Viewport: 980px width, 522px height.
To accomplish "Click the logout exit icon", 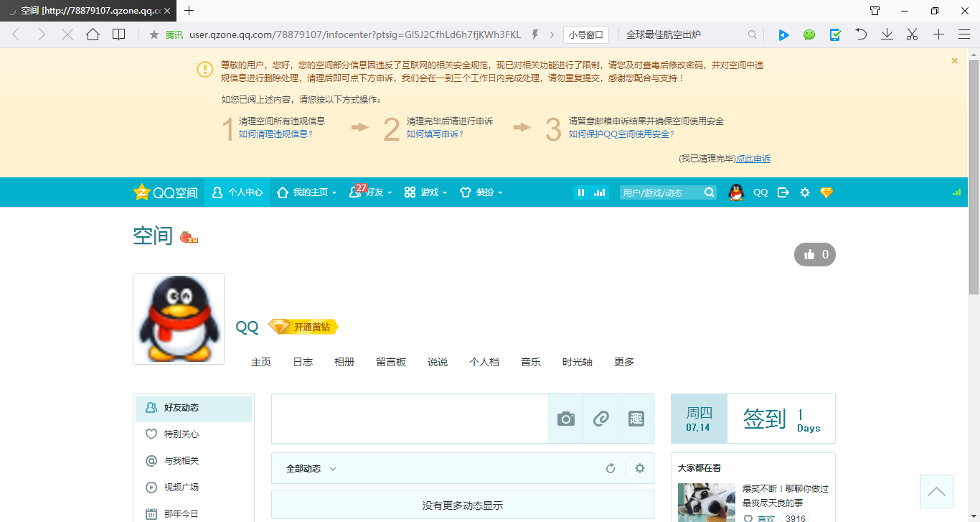I will (783, 192).
